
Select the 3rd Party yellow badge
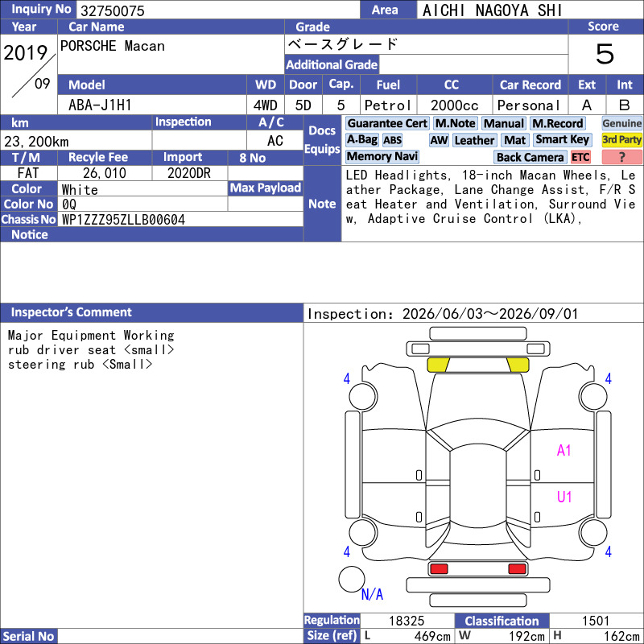(621, 139)
